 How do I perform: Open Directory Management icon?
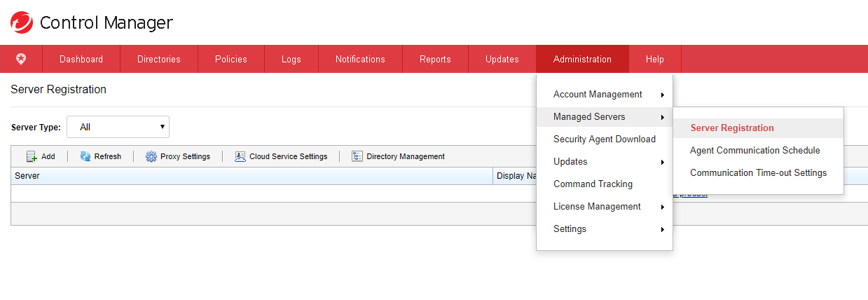(357, 156)
